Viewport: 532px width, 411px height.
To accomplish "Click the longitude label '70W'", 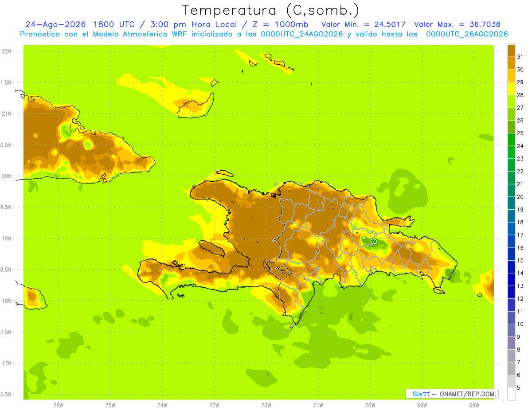I will click(x=370, y=405).
